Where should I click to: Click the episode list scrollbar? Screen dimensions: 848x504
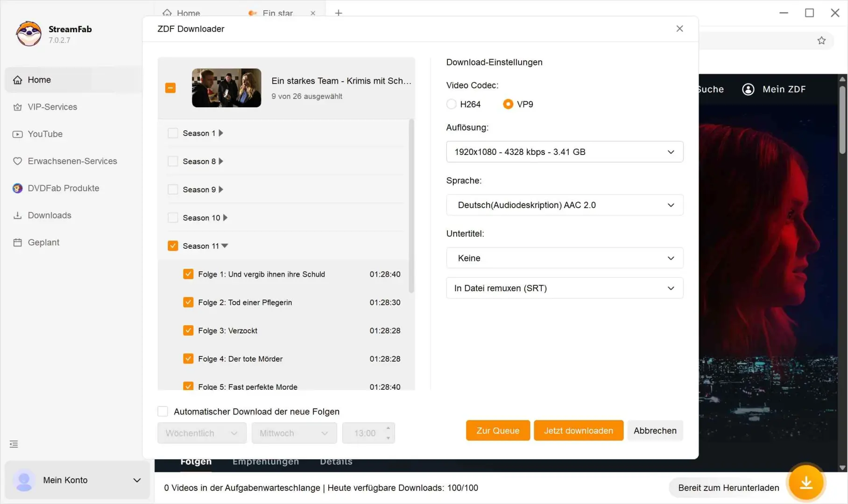[x=411, y=206]
